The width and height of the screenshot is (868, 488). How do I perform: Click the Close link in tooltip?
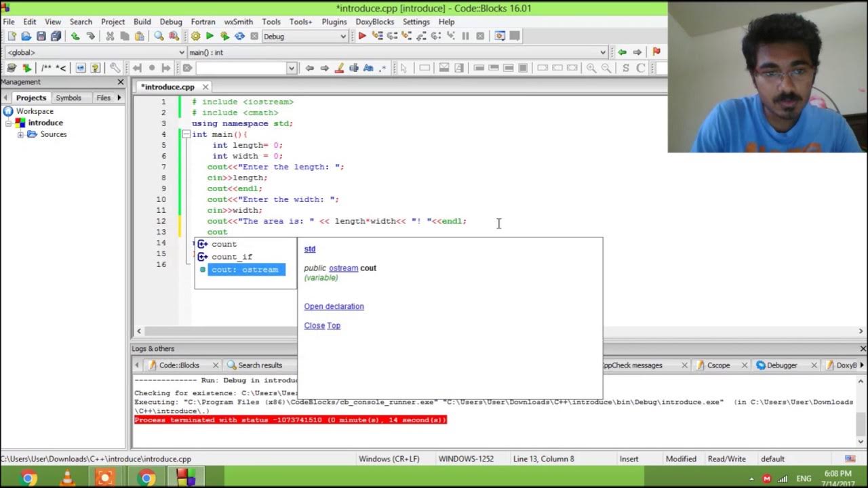314,325
